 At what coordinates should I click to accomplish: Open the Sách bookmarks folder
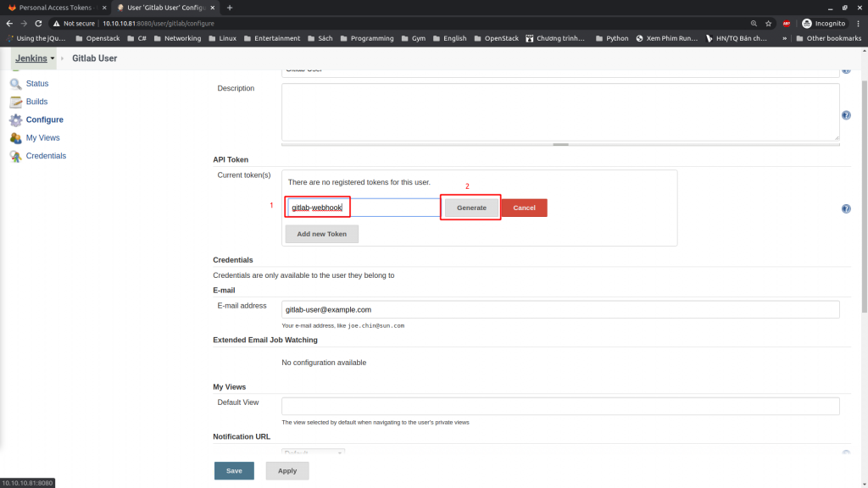pos(320,38)
